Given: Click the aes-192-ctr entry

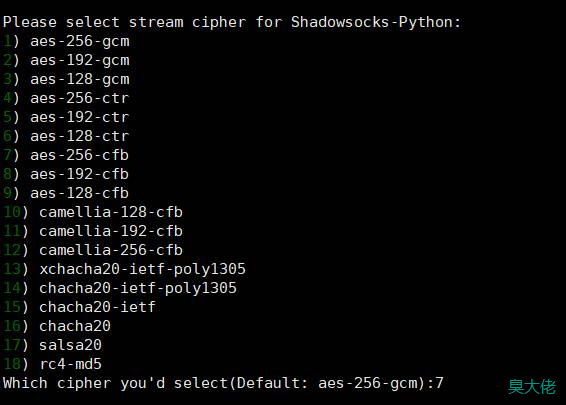Looking at the screenshot, I should (66, 117).
